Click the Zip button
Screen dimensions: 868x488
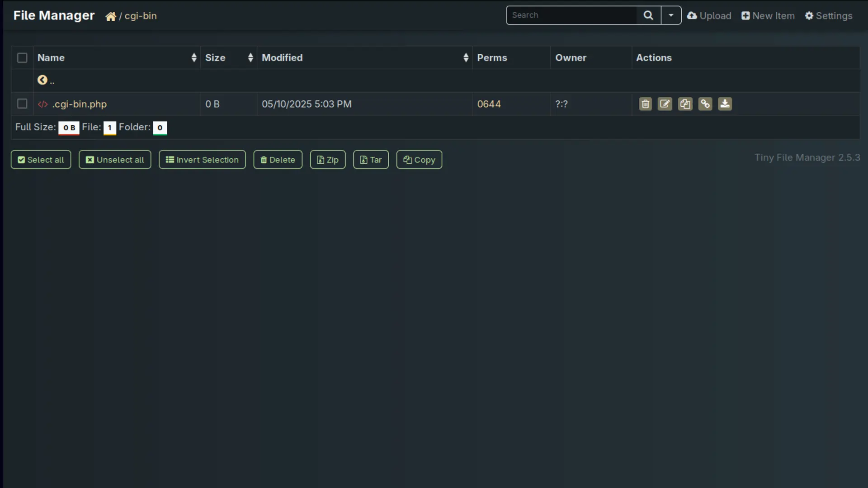[328, 160]
